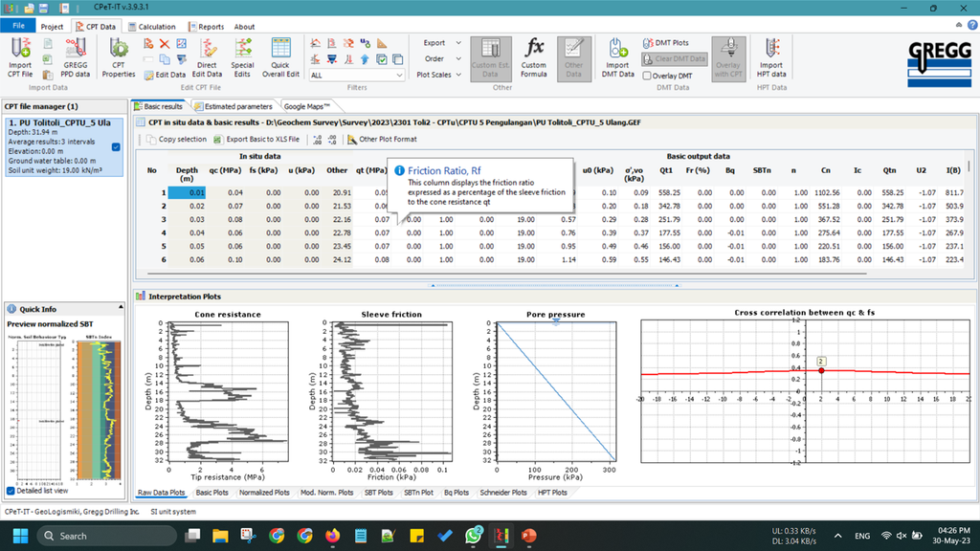This screenshot has height=551, width=980.
Task: Toggle the Detailed list view checkbox
Action: [11, 491]
